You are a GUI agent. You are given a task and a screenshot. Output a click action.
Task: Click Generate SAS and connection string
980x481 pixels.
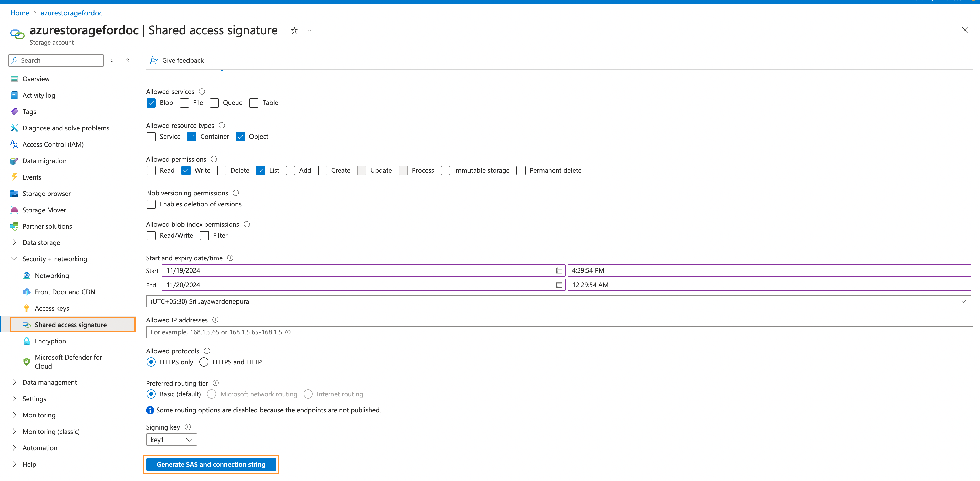click(x=211, y=464)
